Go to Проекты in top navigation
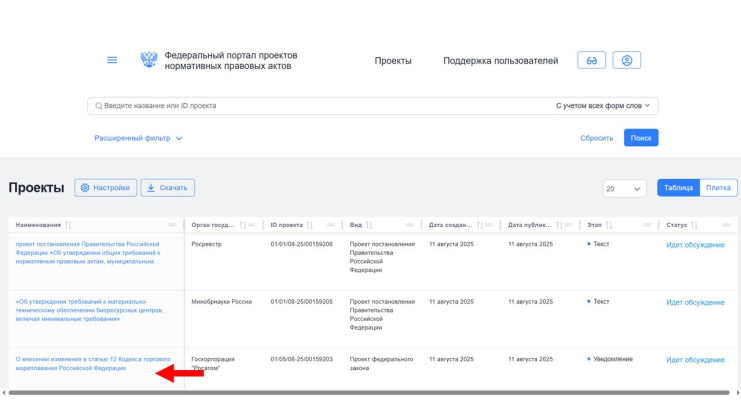 coord(393,61)
